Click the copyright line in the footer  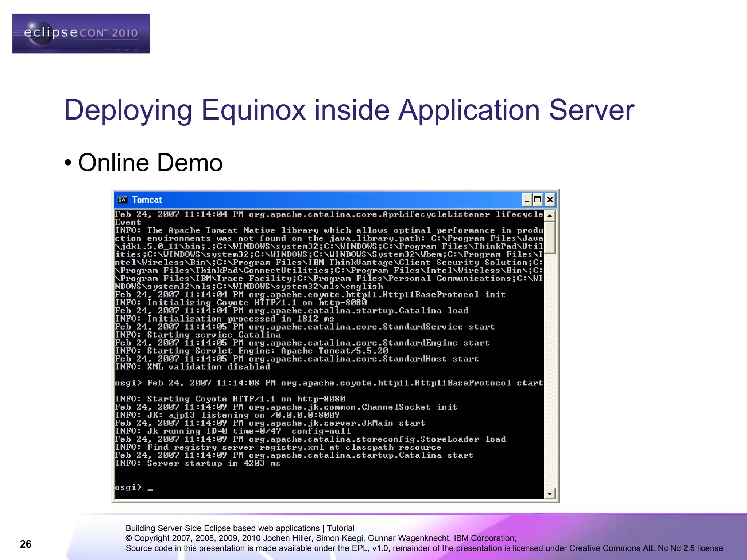pyautogui.click(x=321, y=538)
